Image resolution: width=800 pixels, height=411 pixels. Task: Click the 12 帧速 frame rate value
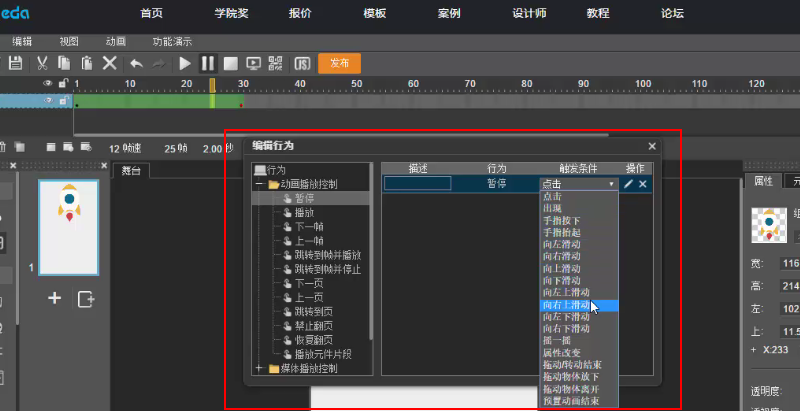tap(125, 148)
